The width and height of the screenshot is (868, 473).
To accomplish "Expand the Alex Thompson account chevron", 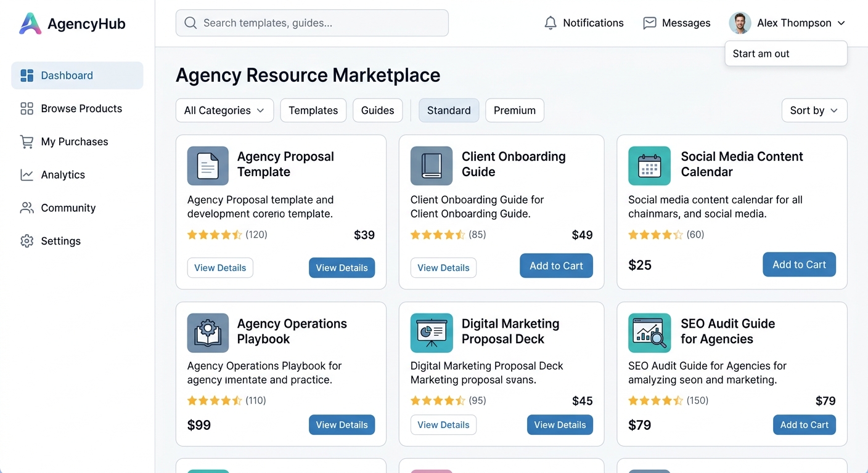I will [841, 23].
